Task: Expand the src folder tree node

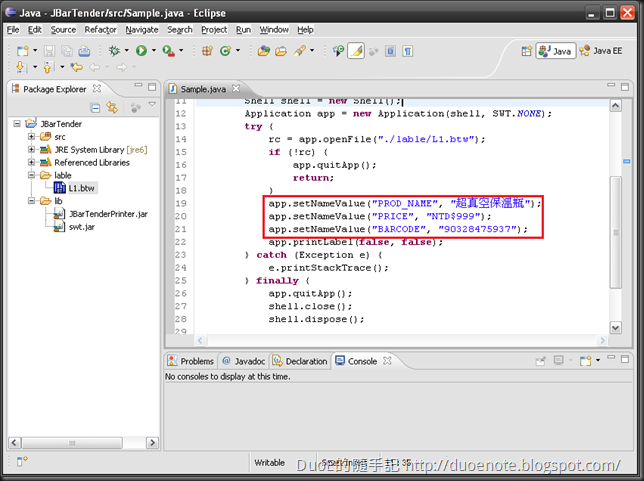Action: point(32,136)
